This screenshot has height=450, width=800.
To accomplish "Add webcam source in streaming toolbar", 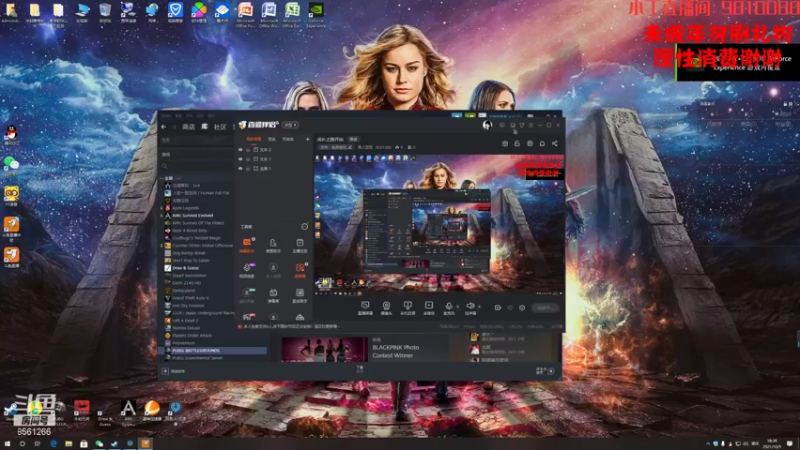I will click(x=386, y=307).
